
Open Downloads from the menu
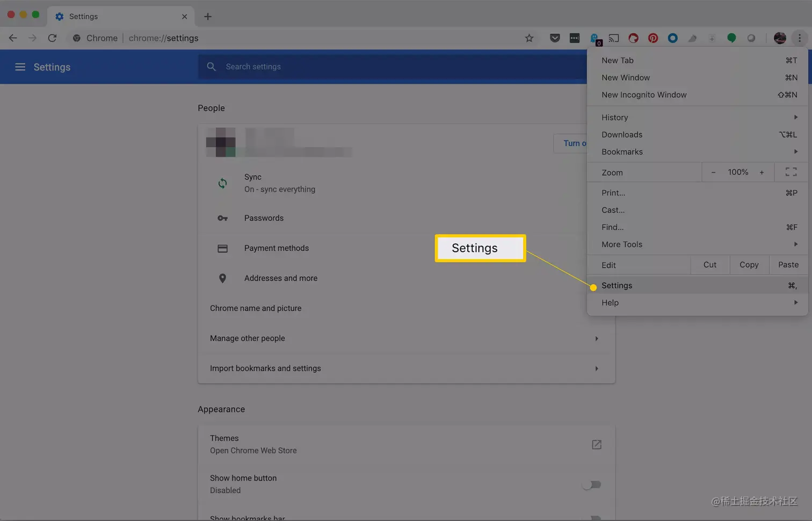(x=697, y=134)
